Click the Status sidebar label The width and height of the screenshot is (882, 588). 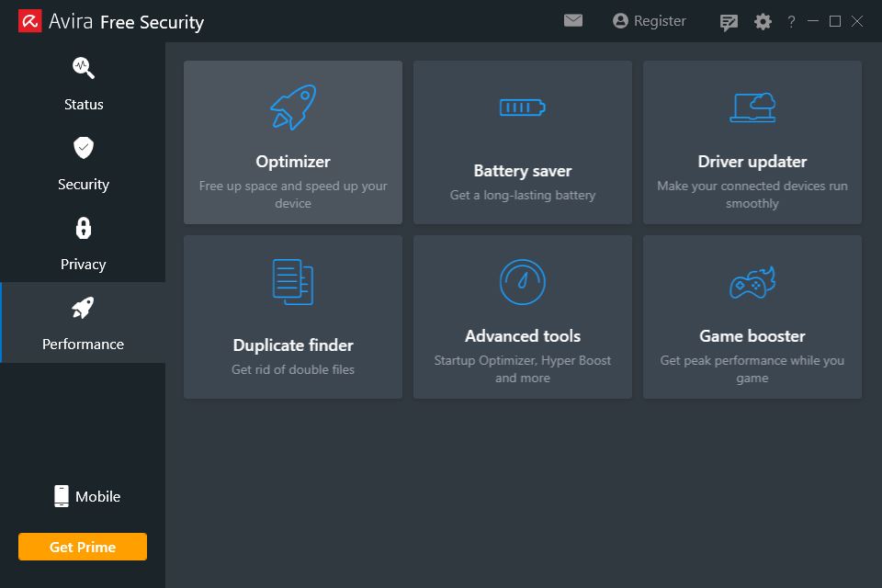pyautogui.click(x=84, y=105)
